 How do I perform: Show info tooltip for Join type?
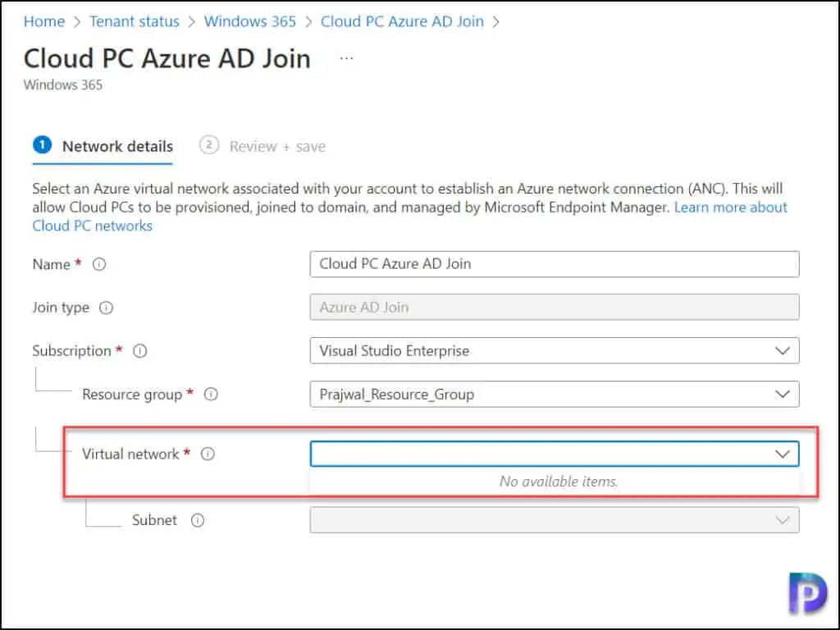[106, 308]
